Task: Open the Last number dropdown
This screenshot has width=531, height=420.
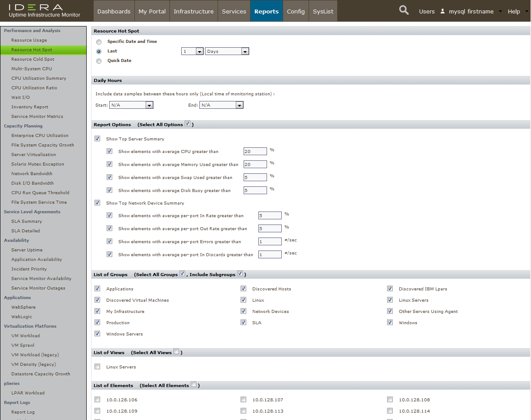Action: [192, 51]
